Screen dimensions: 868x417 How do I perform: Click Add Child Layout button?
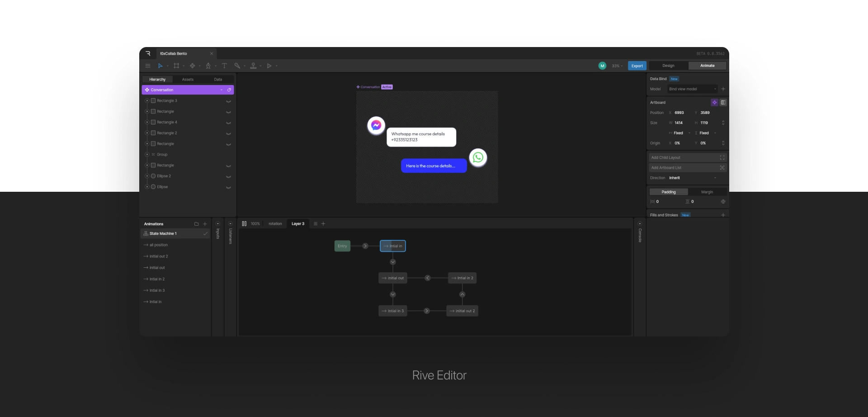(688, 158)
